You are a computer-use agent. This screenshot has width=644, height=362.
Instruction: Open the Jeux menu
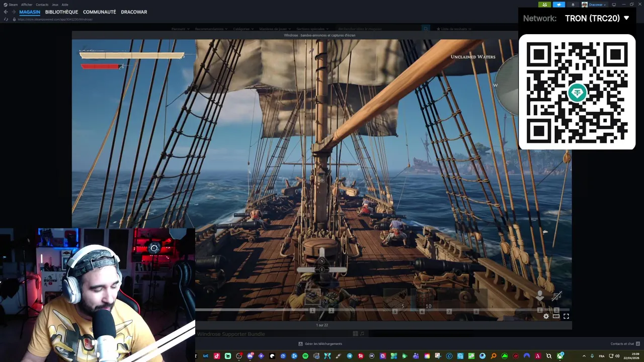coord(55,5)
